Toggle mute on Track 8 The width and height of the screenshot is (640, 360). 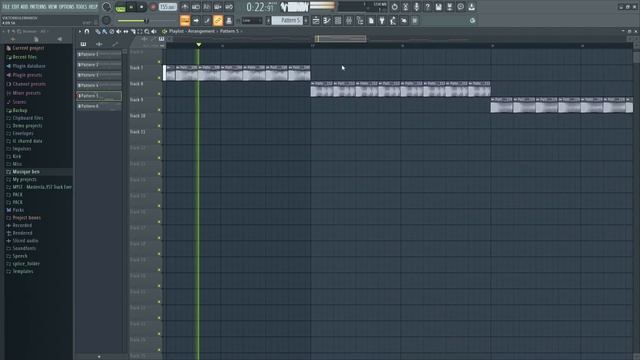coord(159,94)
